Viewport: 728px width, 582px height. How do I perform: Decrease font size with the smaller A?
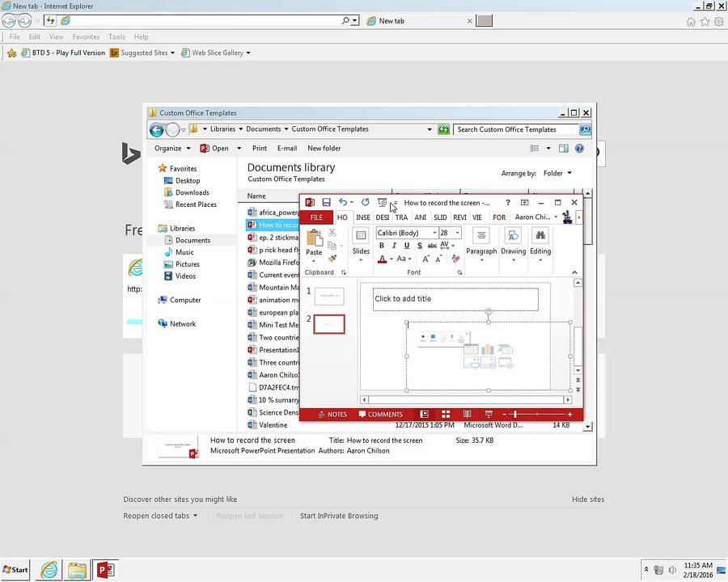pyautogui.click(x=438, y=259)
